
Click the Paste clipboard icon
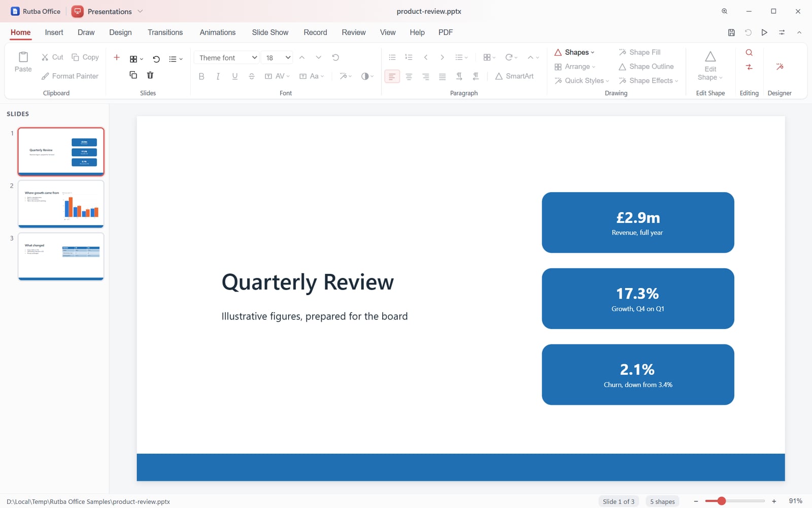pyautogui.click(x=23, y=57)
